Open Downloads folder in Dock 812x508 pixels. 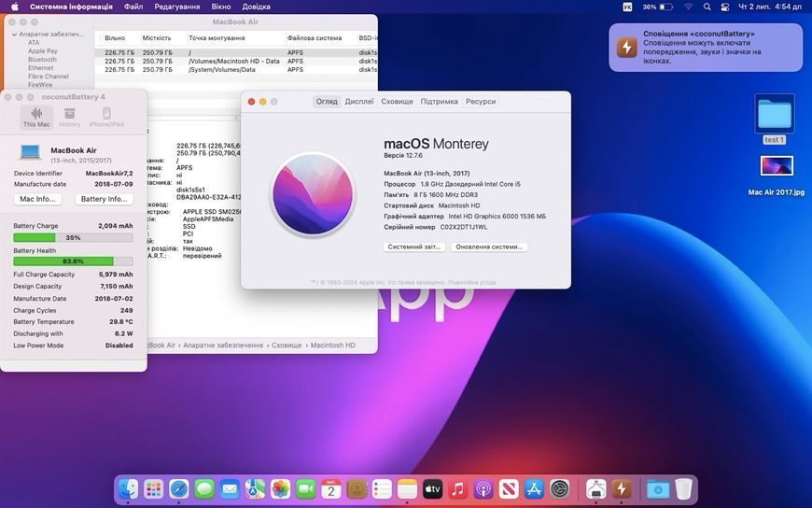point(658,488)
